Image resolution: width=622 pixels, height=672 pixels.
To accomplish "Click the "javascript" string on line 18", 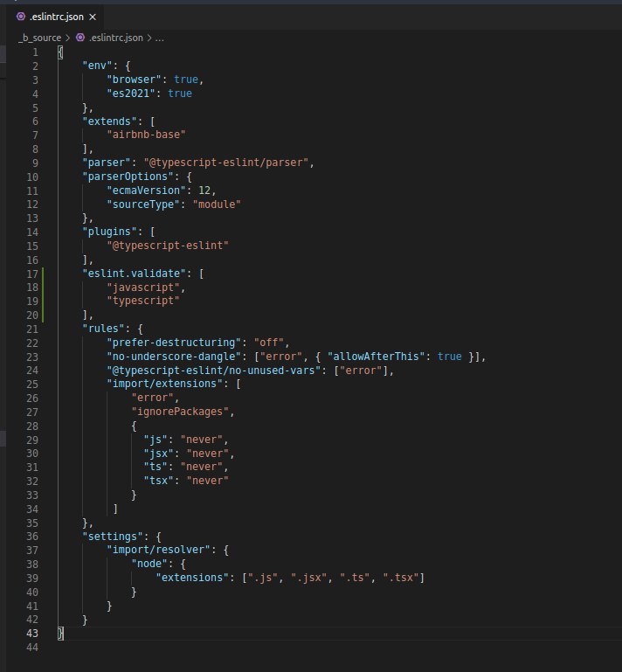I will point(143,288).
